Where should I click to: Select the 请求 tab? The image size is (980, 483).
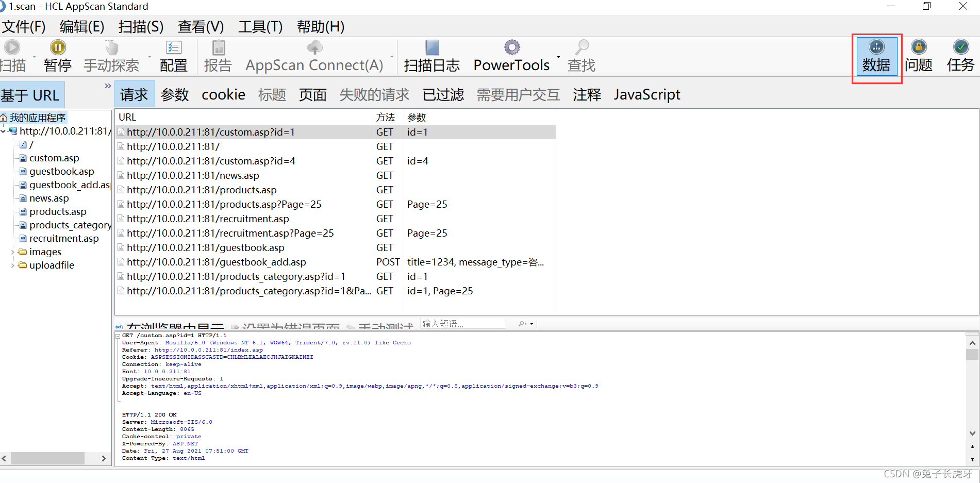134,94
